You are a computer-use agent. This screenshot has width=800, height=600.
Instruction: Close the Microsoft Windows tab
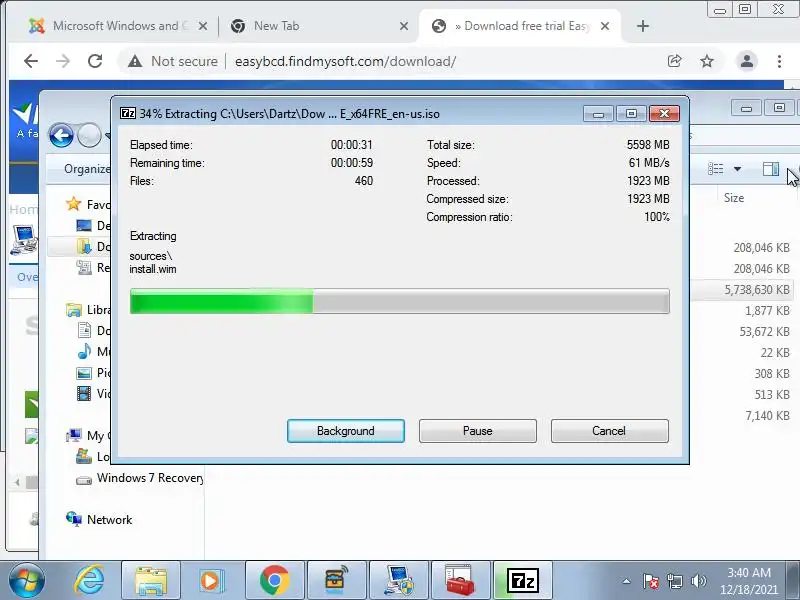coord(203,26)
